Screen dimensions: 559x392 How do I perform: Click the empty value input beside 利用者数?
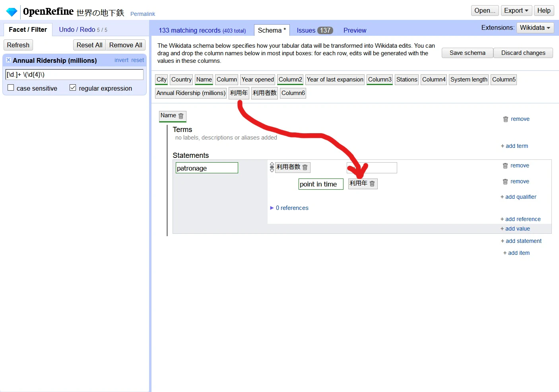(372, 168)
